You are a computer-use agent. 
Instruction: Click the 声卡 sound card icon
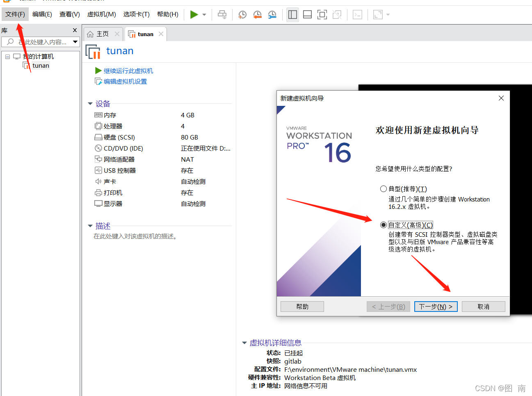[x=98, y=181]
